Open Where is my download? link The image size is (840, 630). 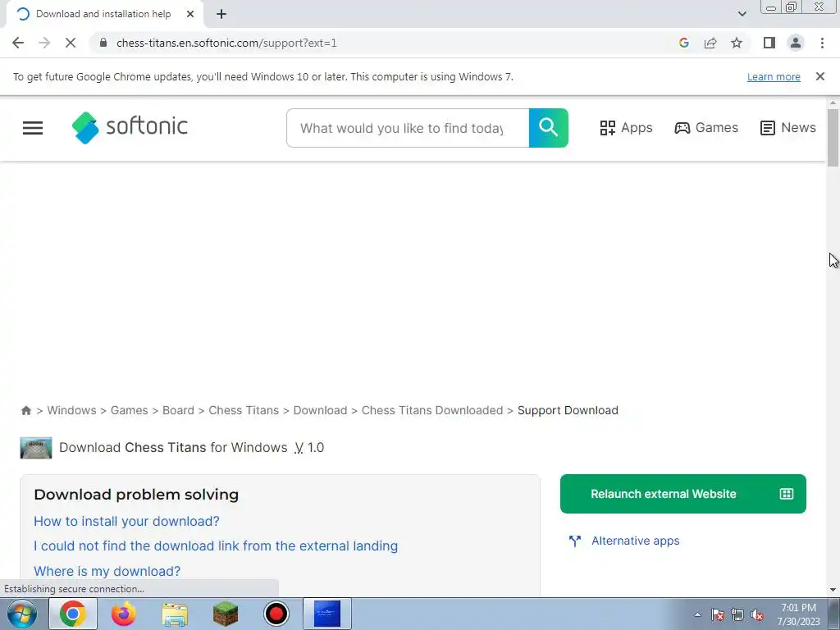[x=107, y=571]
